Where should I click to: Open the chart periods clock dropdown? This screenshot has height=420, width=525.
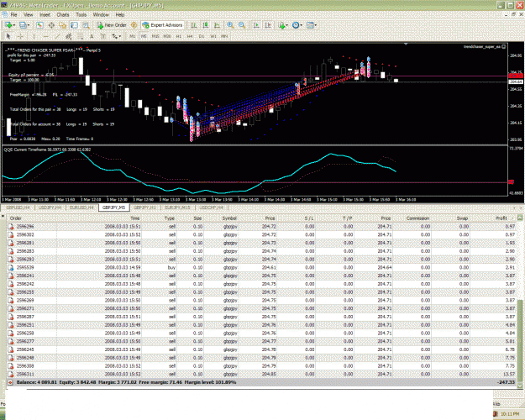(297, 25)
